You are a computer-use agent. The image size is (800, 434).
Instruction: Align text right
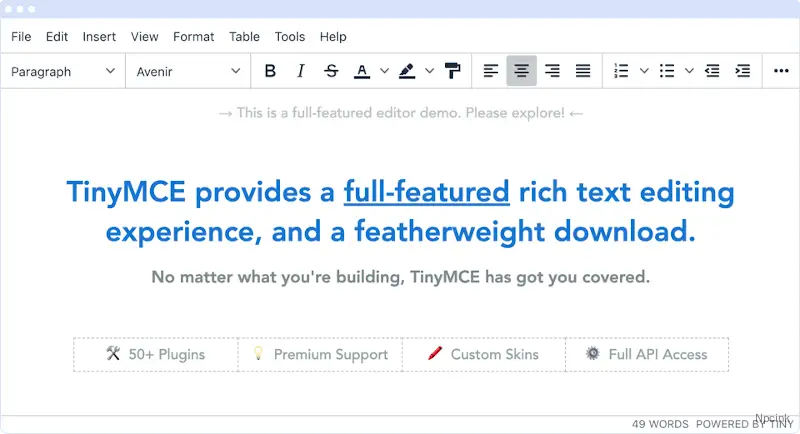pyautogui.click(x=552, y=71)
